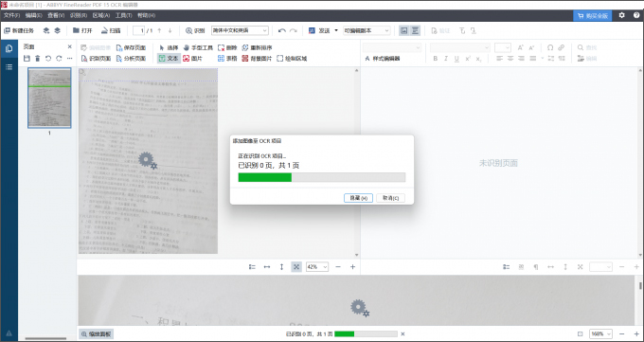This screenshot has height=342, width=644.
Task: Click the 样式编辑器 (Style Editor) button
Action: 383,59
